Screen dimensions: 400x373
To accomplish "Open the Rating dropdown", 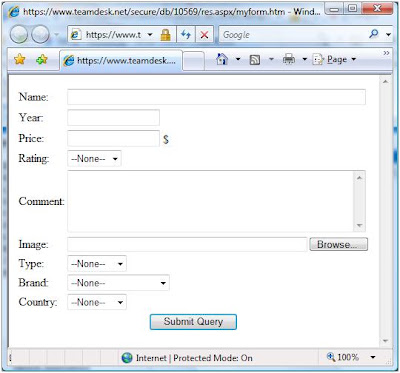I will click(94, 159).
